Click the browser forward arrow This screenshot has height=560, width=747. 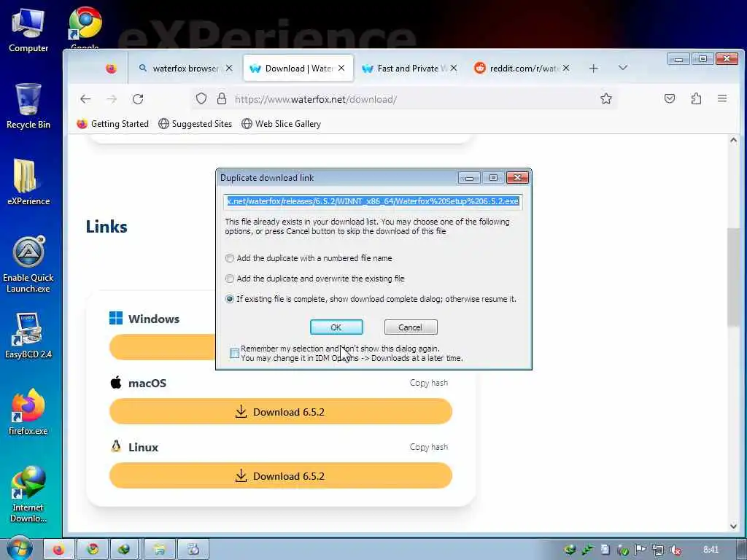[112, 99]
